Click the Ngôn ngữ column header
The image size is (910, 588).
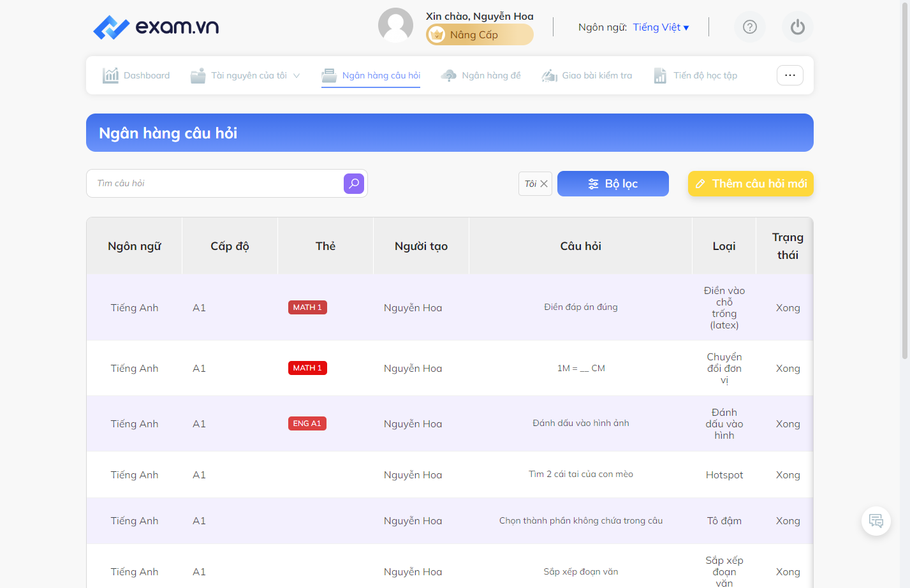[135, 246]
